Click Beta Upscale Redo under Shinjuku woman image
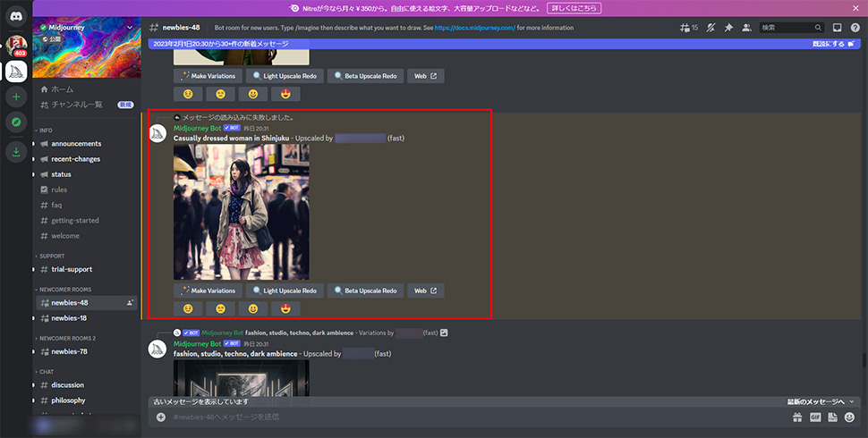The height and width of the screenshot is (438, 868). click(365, 291)
